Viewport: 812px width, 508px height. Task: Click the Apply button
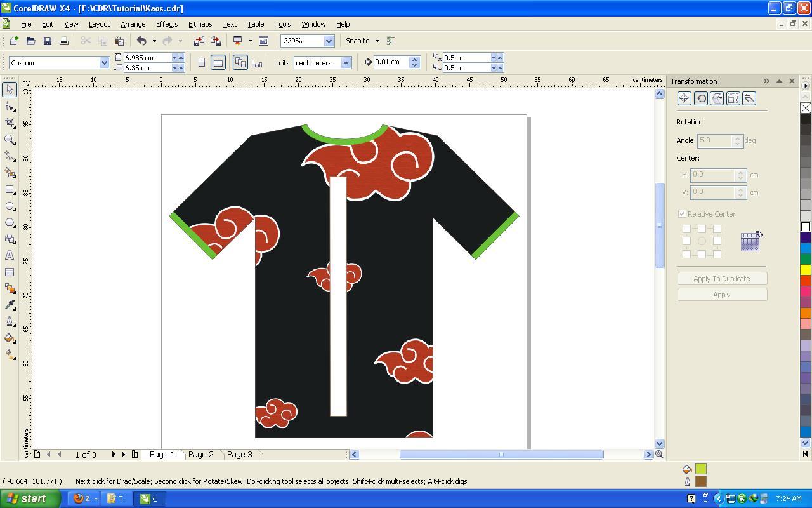point(722,295)
